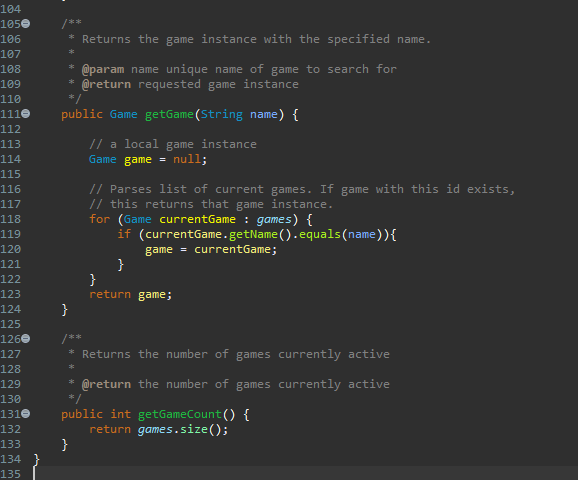Viewport: 578px width, 480px height.
Task: Click the @return tag on line 129
Action: tap(106, 385)
